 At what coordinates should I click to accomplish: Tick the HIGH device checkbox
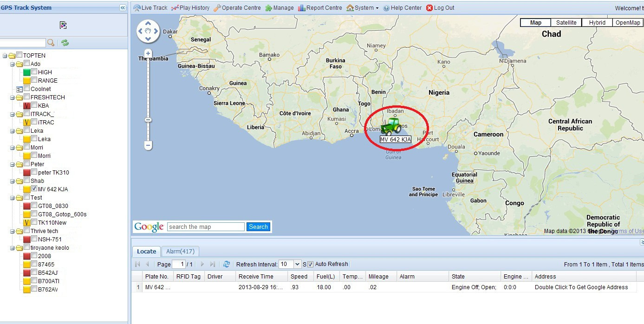(34, 71)
